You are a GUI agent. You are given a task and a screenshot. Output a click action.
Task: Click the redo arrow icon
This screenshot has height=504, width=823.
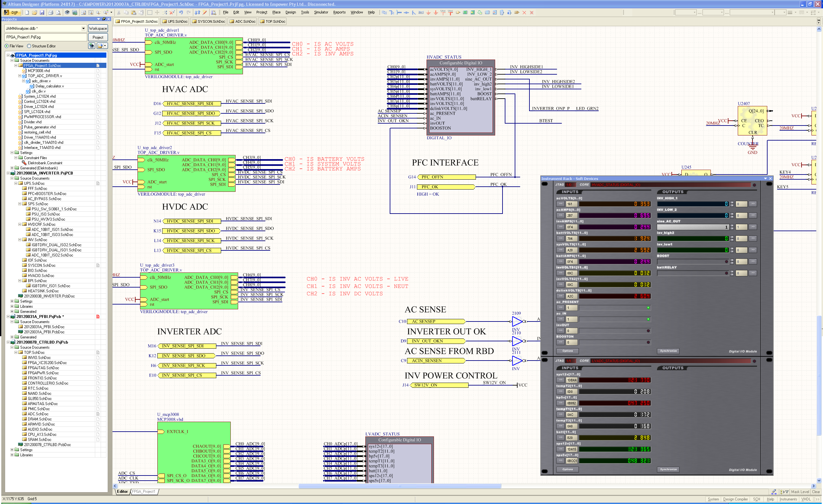coord(188,12)
